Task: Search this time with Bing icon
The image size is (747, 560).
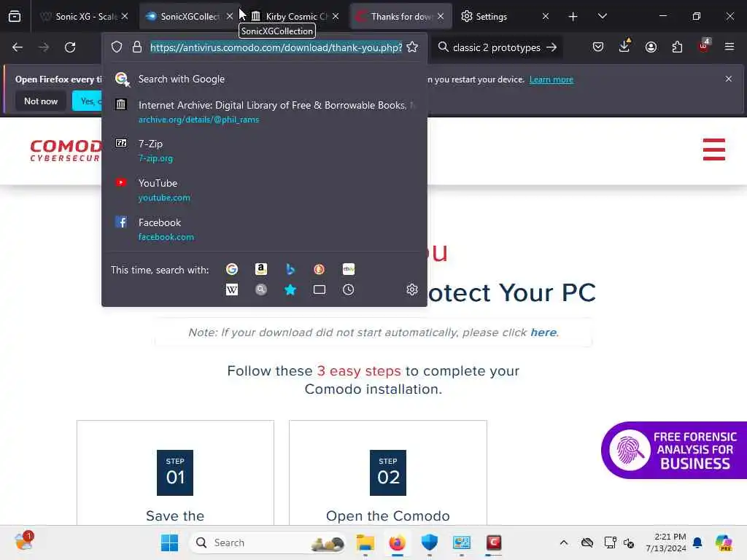Action: point(290,270)
